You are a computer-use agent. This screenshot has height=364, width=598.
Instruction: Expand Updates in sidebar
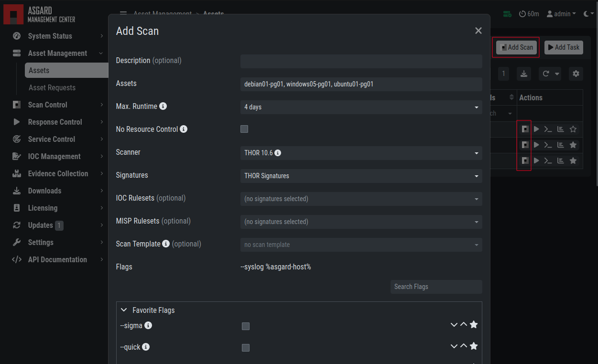click(x=57, y=225)
